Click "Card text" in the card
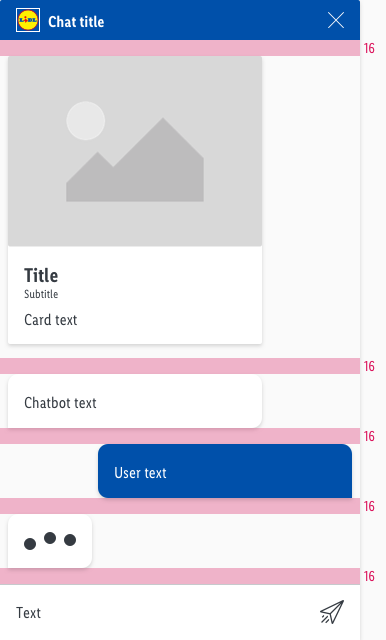The height and width of the screenshot is (640, 386). (x=51, y=320)
